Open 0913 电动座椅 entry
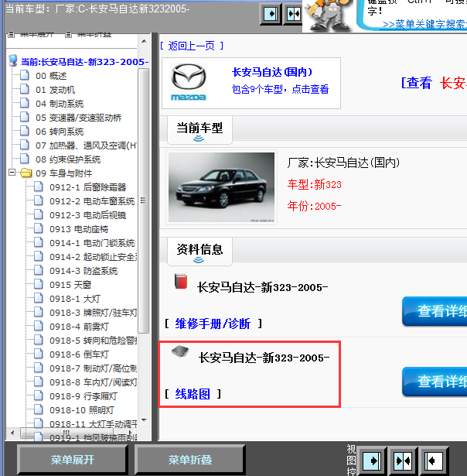The height and width of the screenshot is (476, 467). (79, 229)
